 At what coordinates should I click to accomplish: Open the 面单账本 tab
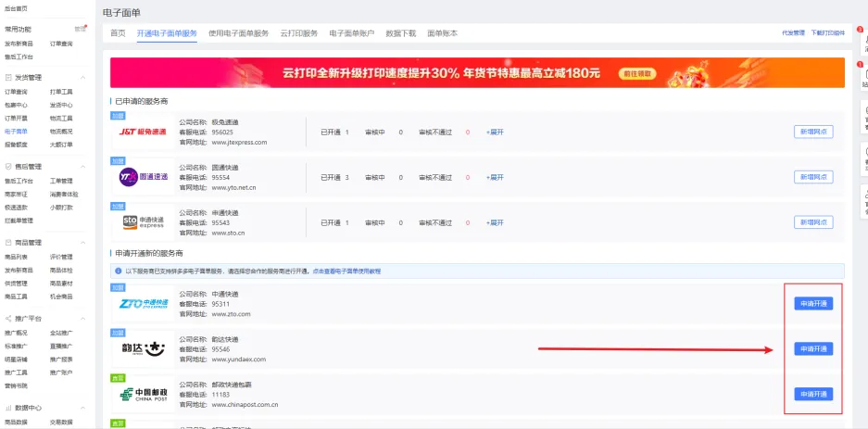442,33
